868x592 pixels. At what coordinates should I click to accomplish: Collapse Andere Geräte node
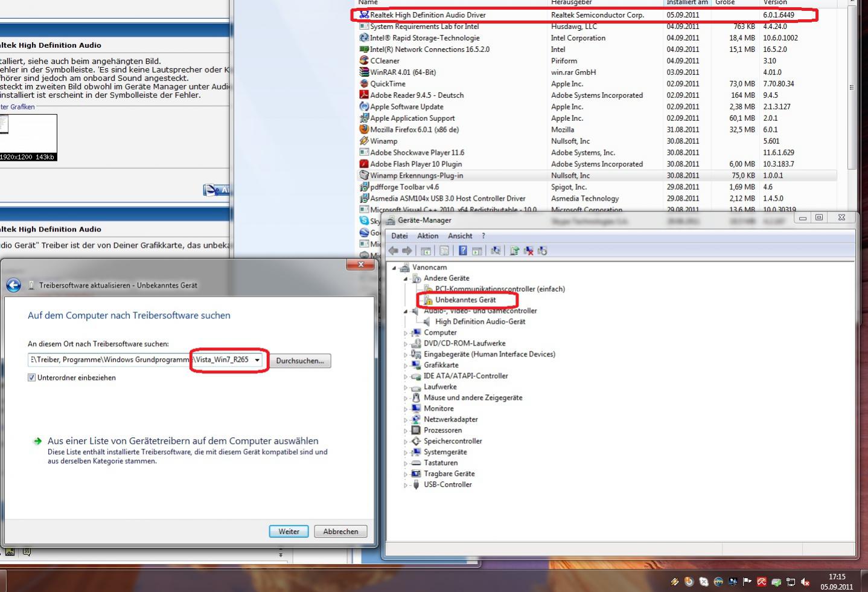pos(406,278)
